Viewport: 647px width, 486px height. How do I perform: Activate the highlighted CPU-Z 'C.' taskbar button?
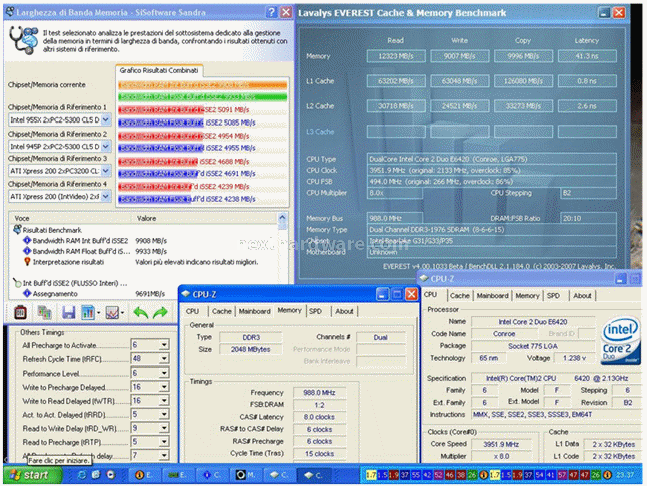click(313, 475)
